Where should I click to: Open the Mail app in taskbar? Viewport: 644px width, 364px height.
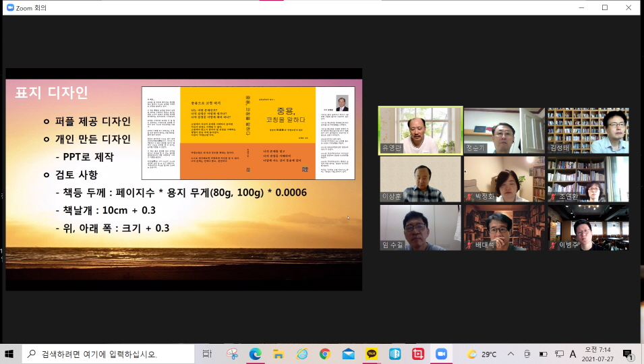348,353
